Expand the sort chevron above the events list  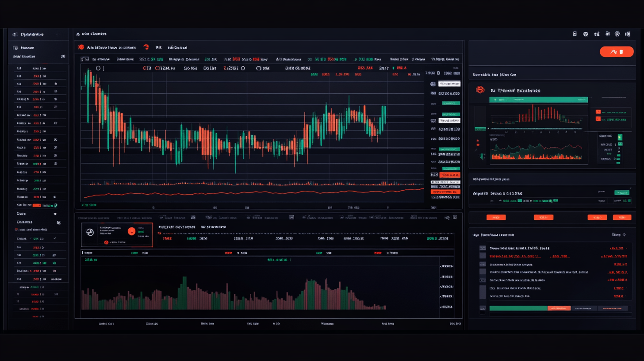coord(624,235)
